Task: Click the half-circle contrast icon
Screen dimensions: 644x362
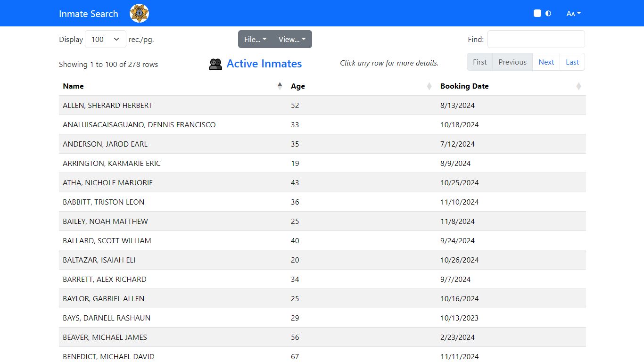Action: pyautogui.click(x=548, y=13)
